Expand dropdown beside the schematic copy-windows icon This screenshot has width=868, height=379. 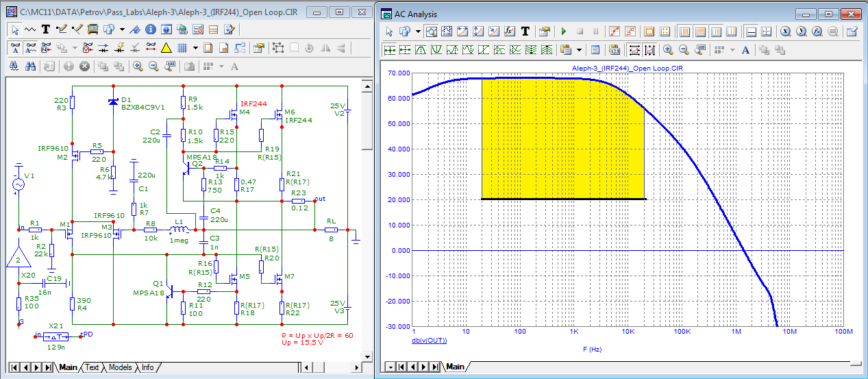pos(122,29)
